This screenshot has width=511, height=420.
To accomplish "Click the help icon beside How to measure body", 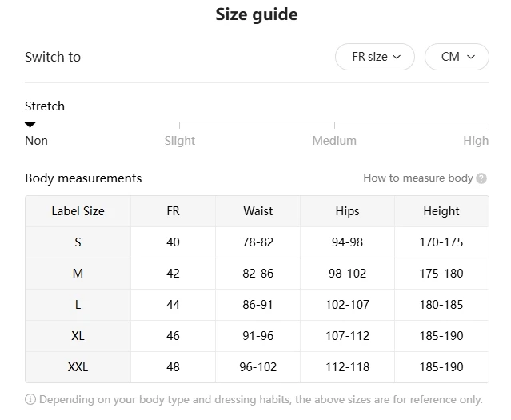I will (481, 178).
